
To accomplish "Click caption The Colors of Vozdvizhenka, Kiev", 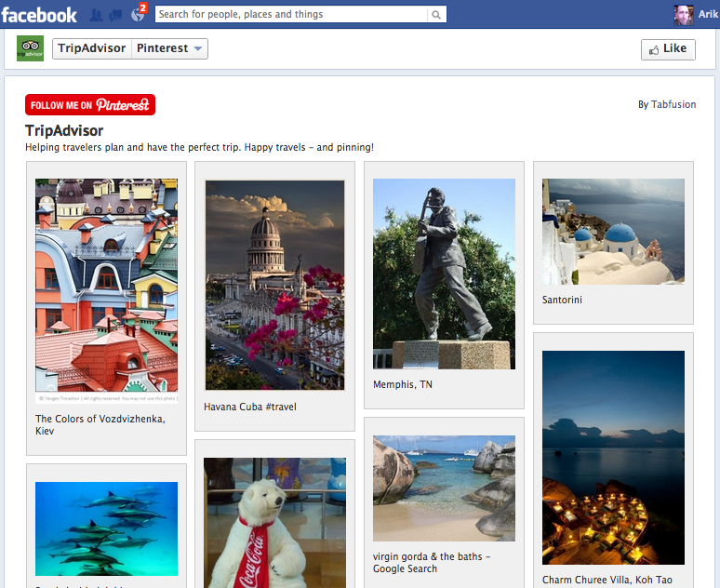I will point(100,425).
